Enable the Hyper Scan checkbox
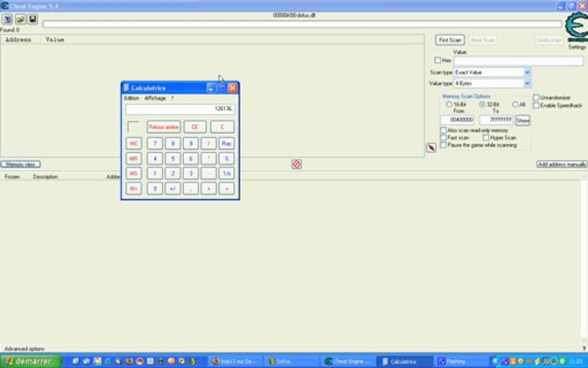 point(486,138)
